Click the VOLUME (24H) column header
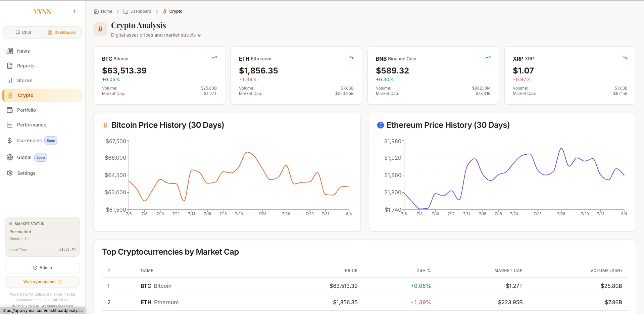Viewport: 644px width, 314px height. [x=606, y=271]
